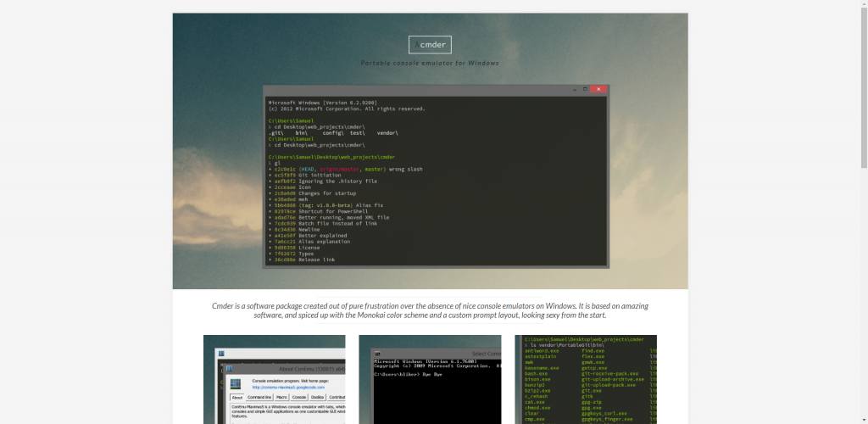Click the '.git\ bin\ config\ test\ vendor\' listing line
Screen dimensions: 868x424
[333, 133]
